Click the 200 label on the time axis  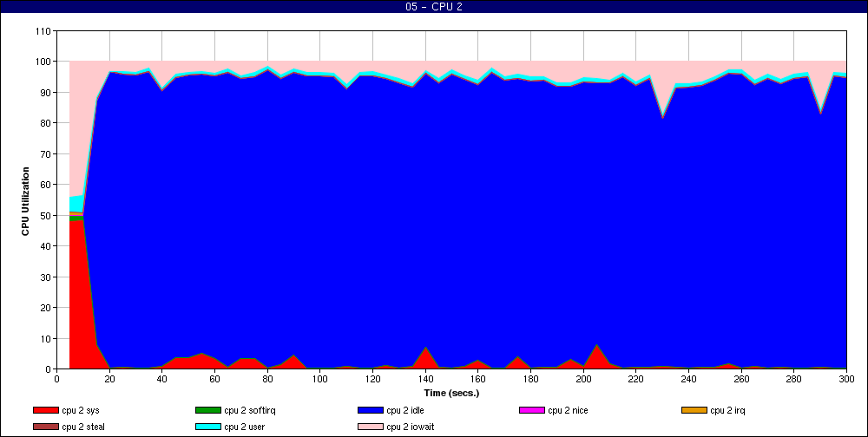pos(583,379)
